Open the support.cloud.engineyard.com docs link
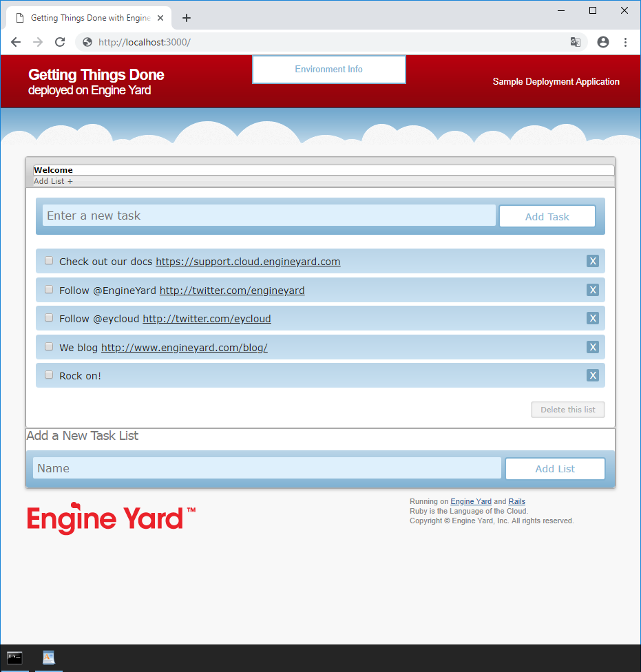Screen dimensions: 641x672 (248, 262)
